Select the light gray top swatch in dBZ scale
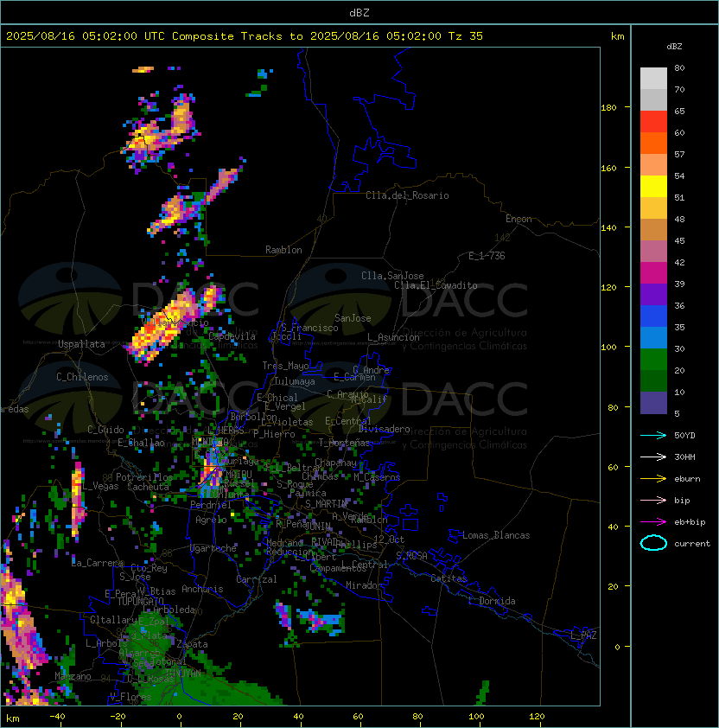 [x=653, y=79]
